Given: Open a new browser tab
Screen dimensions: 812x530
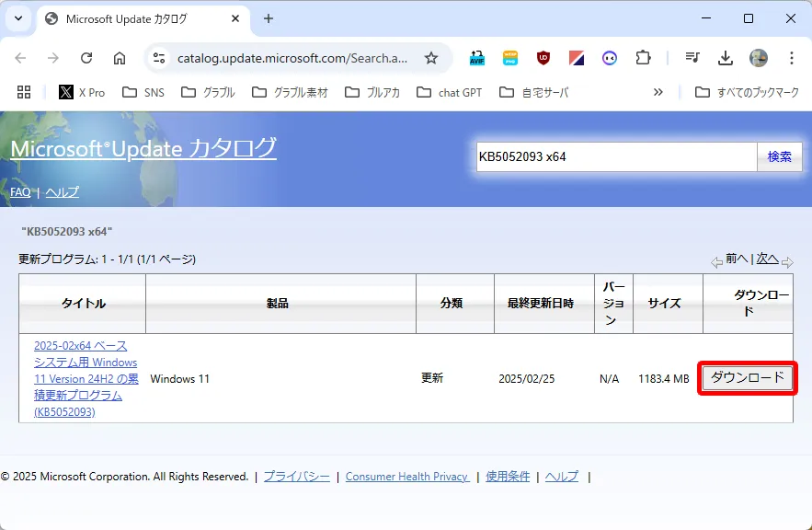Looking at the screenshot, I should pos(269,18).
